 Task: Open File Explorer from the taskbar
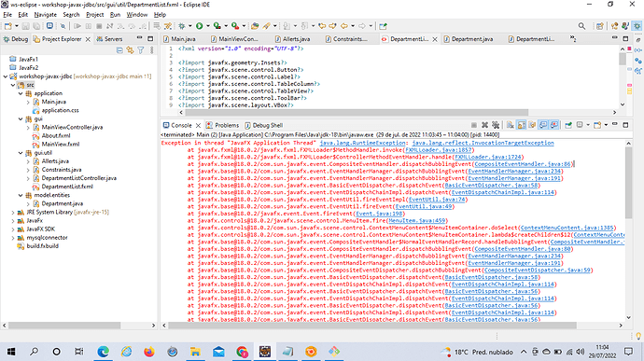(195, 352)
